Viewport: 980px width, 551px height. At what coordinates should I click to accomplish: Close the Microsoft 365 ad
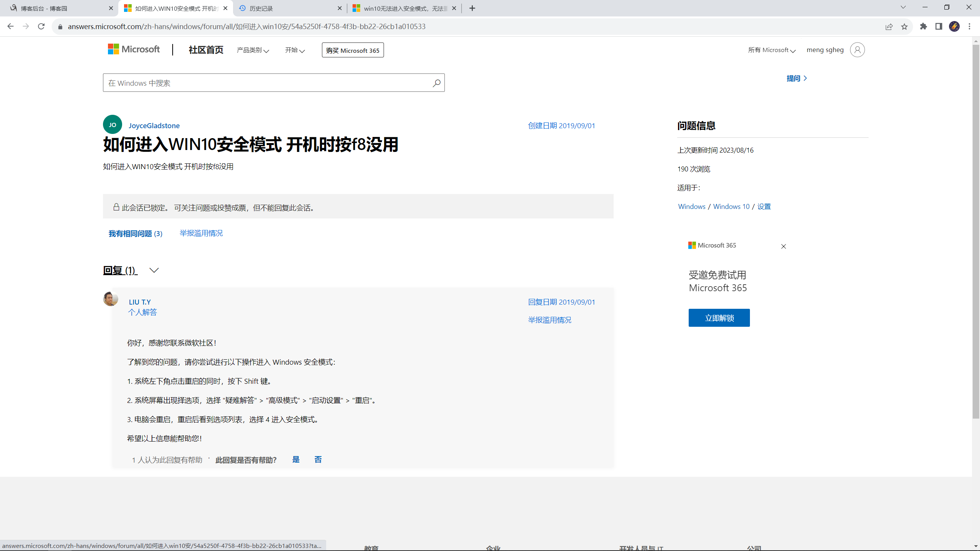click(783, 246)
